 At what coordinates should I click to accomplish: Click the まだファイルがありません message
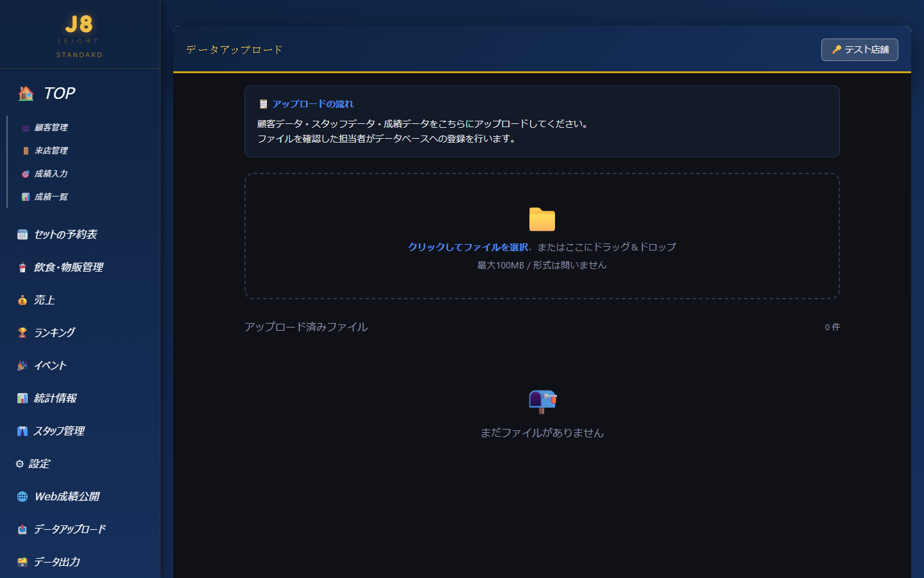[542, 433]
